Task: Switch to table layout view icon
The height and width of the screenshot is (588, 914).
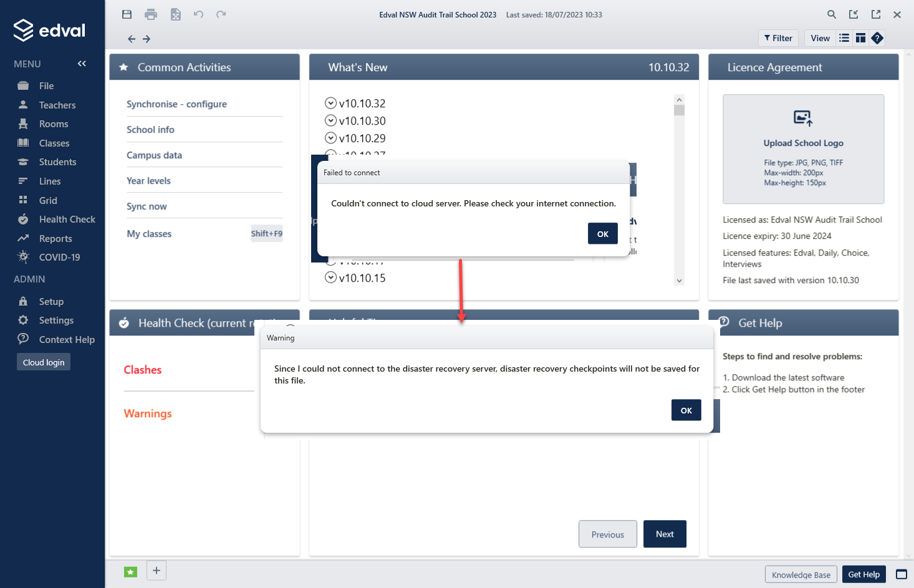Action: (x=860, y=38)
